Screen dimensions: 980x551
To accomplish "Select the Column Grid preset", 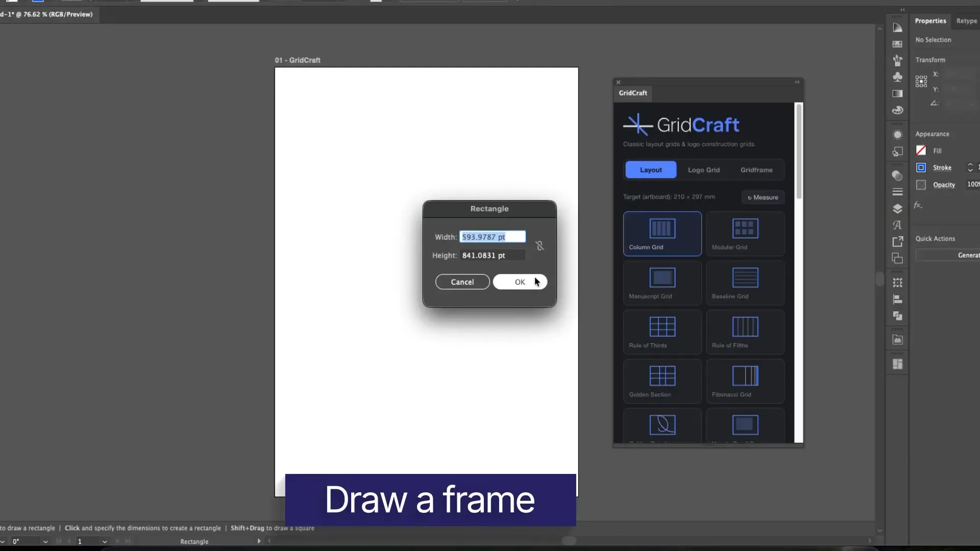I will coord(663,234).
